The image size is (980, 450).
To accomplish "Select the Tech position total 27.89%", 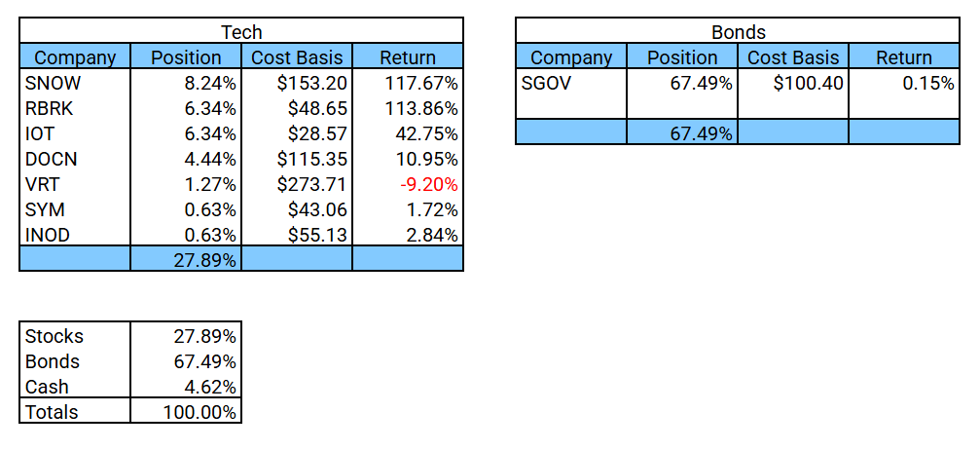I will [x=186, y=259].
